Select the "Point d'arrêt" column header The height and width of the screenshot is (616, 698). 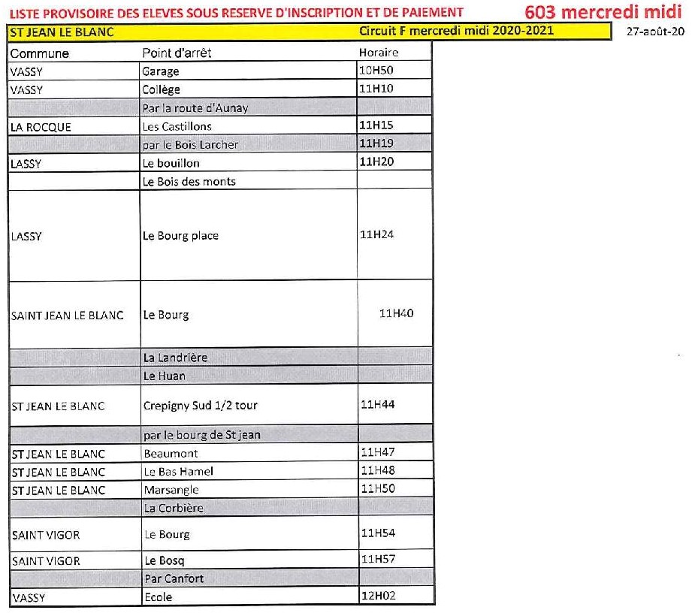(177, 53)
